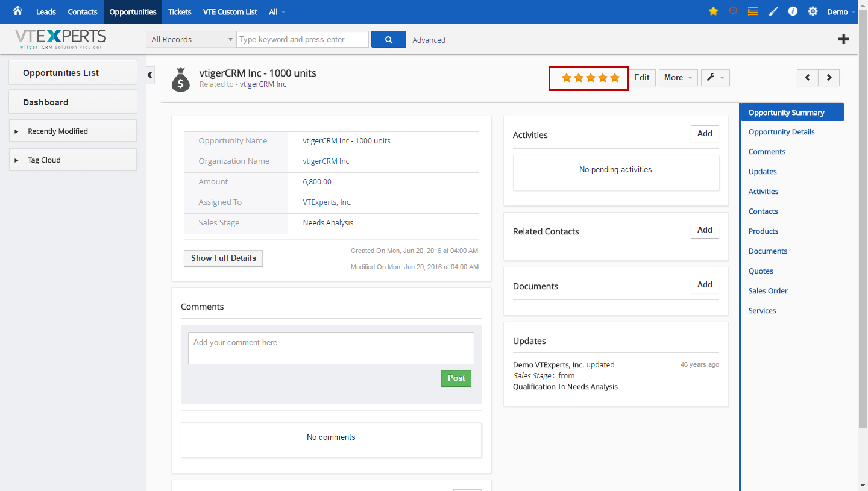Go to the Home icon
The width and height of the screenshot is (868, 491).
click(17, 11)
